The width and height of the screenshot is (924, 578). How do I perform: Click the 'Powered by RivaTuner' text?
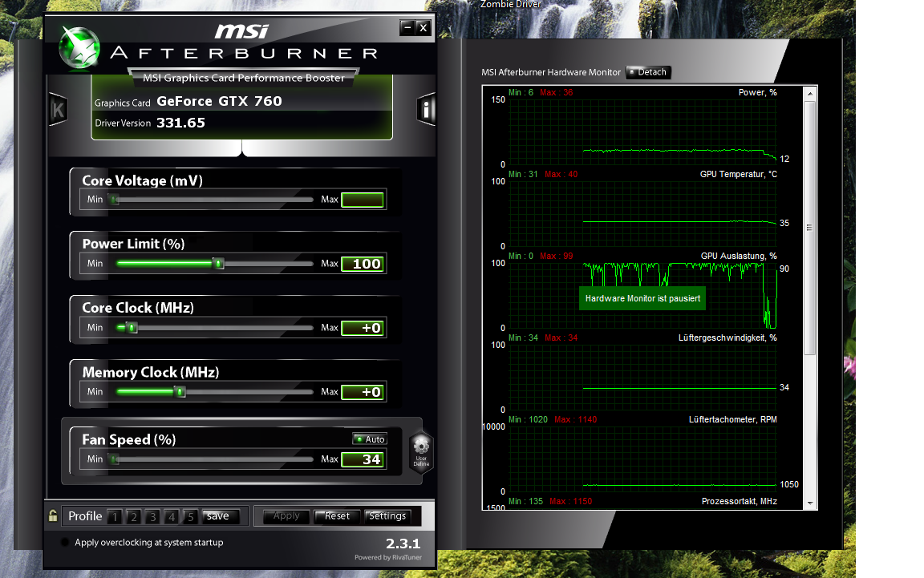387,557
